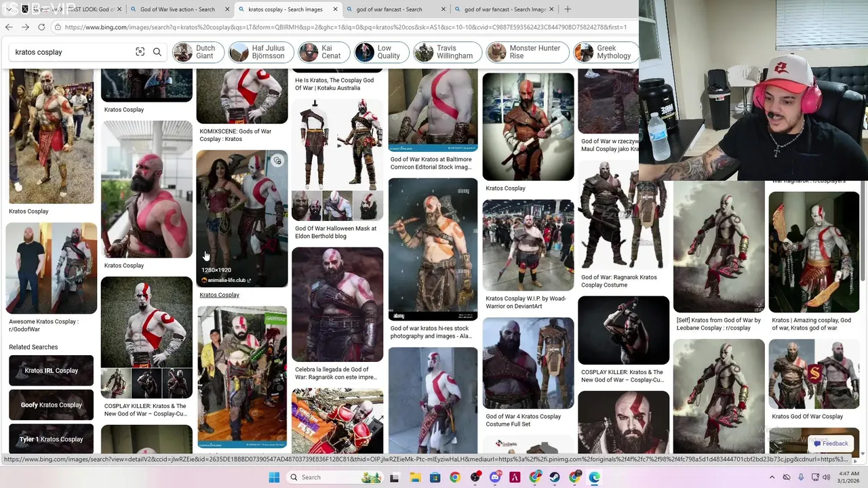Click the Windows taskbar Search box

click(336, 477)
